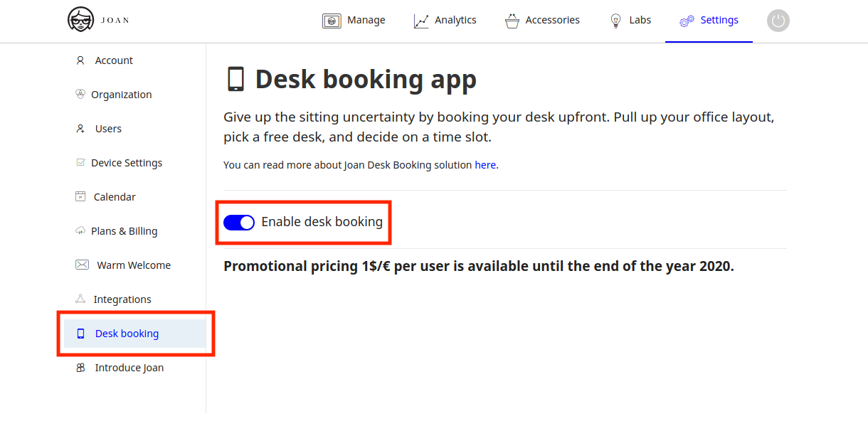Click the Manage icon in top navigation

click(x=332, y=21)
